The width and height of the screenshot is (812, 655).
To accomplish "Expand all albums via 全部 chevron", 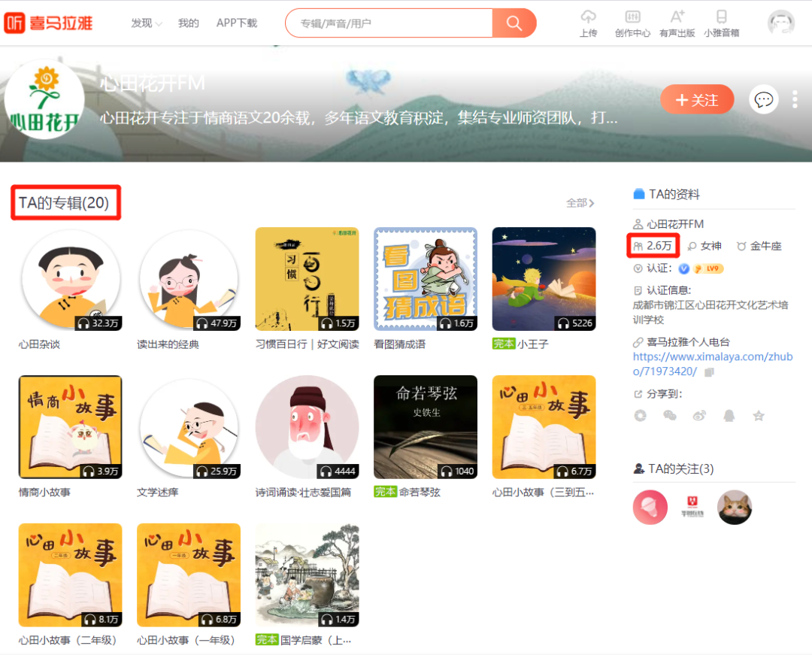I will (x=580, y=203).
